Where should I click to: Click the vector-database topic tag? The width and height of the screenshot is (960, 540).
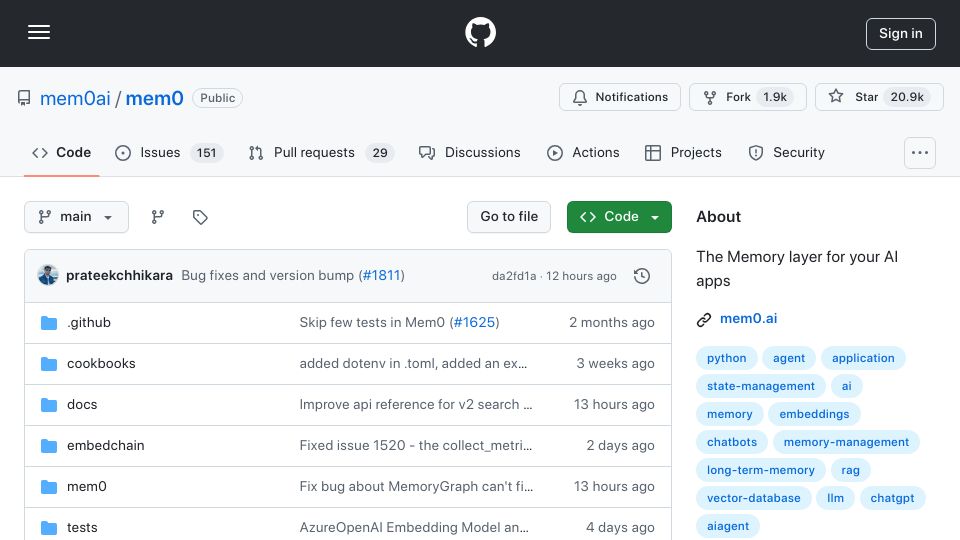click(753, 498)
